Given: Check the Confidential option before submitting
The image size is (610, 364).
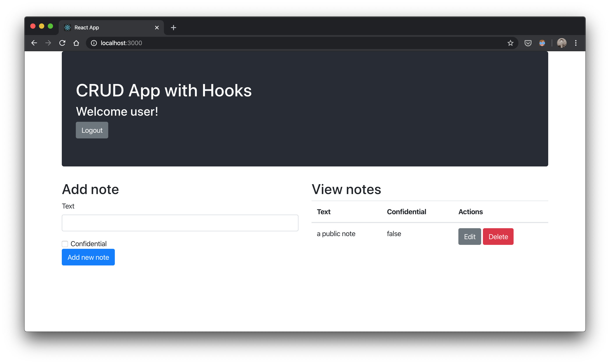Looking at the screenshot, I should [65, 244].
